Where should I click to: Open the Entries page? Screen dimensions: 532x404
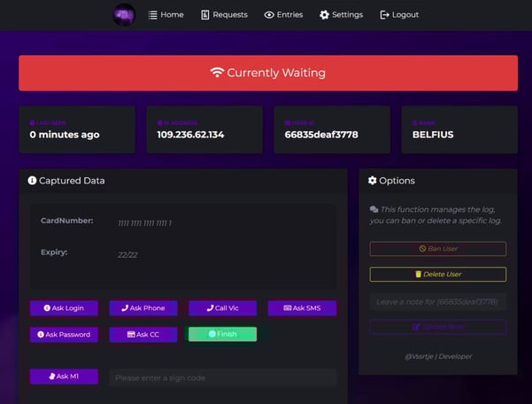283,15
